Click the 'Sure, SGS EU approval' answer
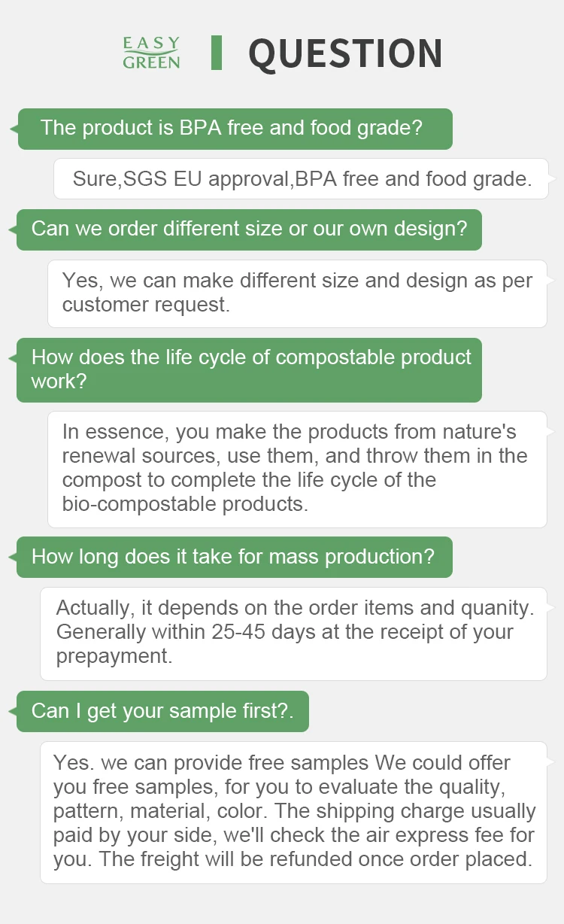 (x=301, y=179)
